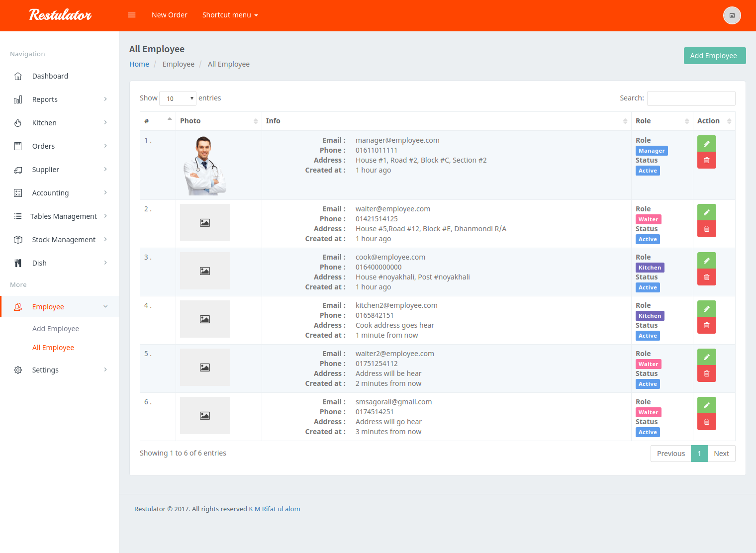Viewport: 756px width, 553px height.
Task: Open the K M Rifat ul alom link
Action: (x=274, y=509)
